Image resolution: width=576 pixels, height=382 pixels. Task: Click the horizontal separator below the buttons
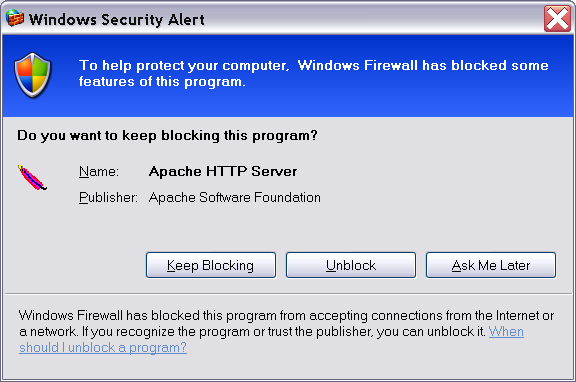tap(288, 293)
